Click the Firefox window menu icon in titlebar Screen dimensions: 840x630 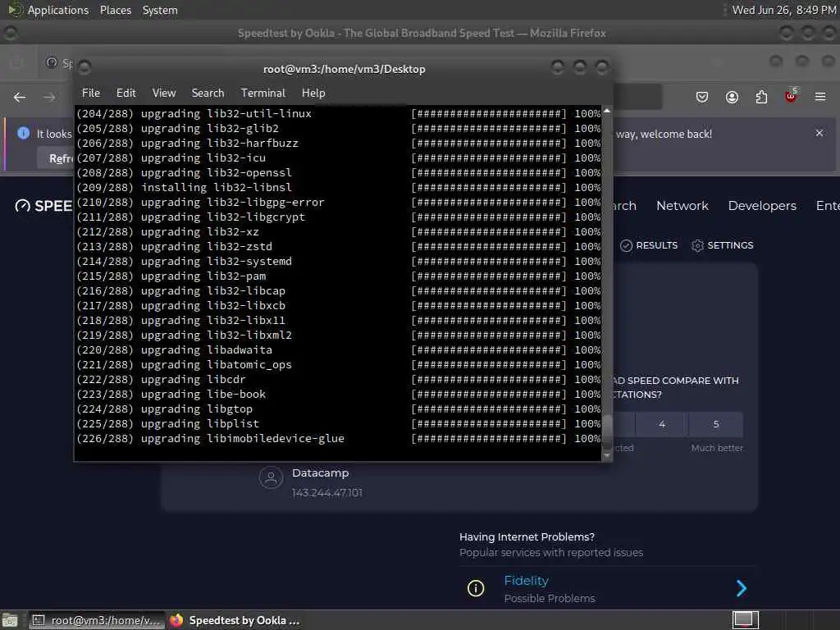point(10,33)
